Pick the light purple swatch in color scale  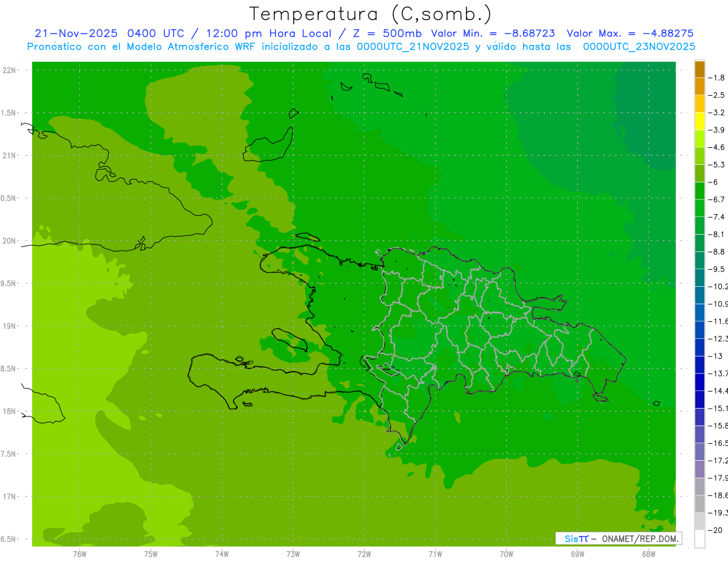coord(699,469)
